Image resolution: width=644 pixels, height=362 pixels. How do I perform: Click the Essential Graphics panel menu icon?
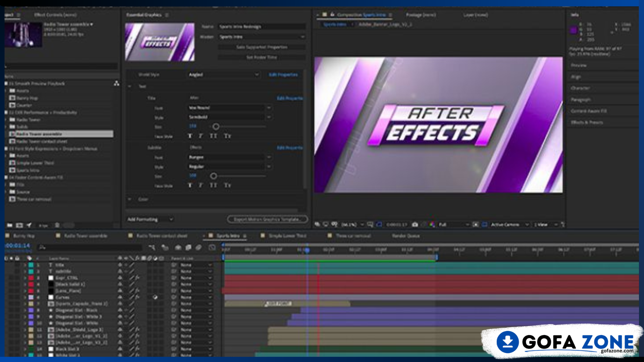[167, 15]
